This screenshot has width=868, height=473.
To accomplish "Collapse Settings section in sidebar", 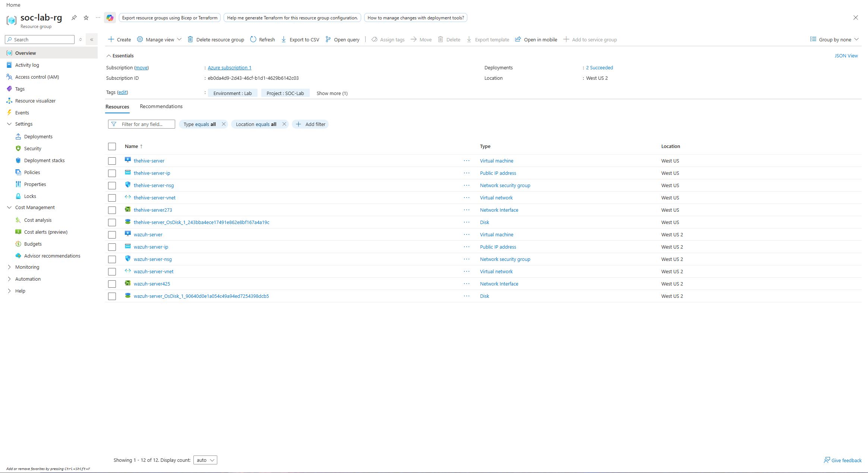I will (9, 124).
